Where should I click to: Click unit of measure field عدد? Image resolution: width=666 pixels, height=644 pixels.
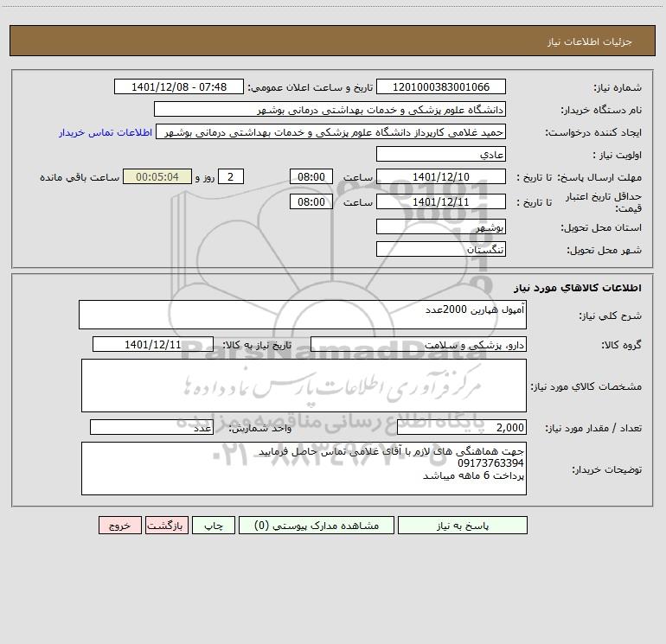coord(151,427)
